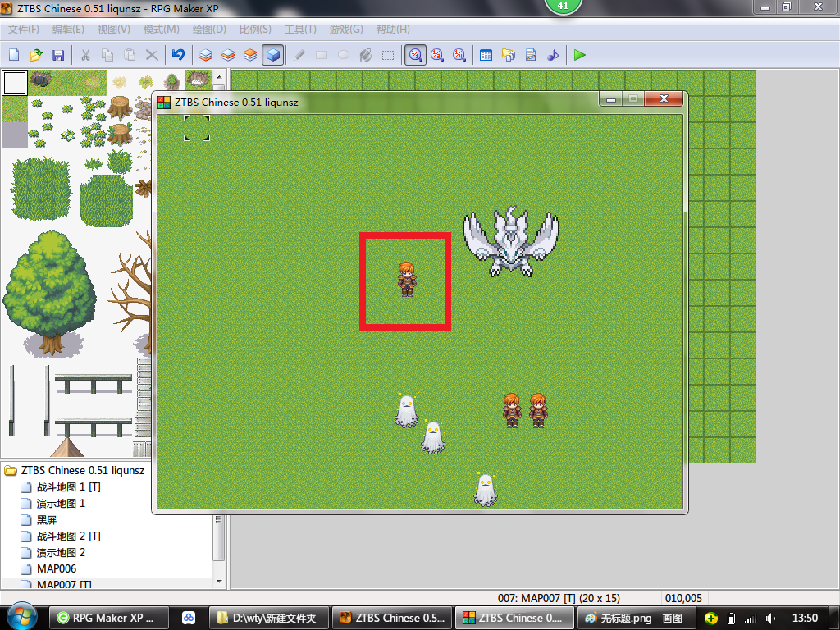Select MAP006 in the map list
The height and width of the screenshot is (630, 840).
click(57, 569)
